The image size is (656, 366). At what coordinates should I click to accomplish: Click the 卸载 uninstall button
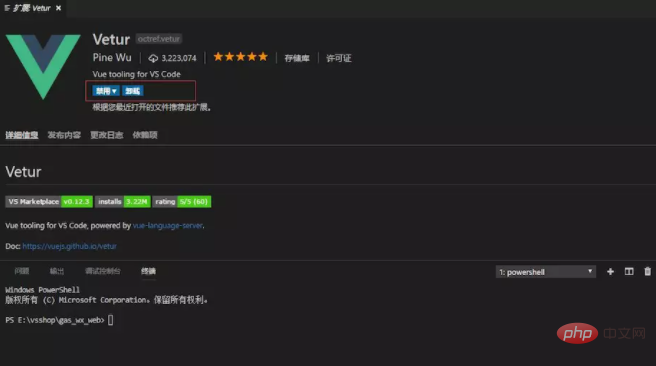coord(133,91)
